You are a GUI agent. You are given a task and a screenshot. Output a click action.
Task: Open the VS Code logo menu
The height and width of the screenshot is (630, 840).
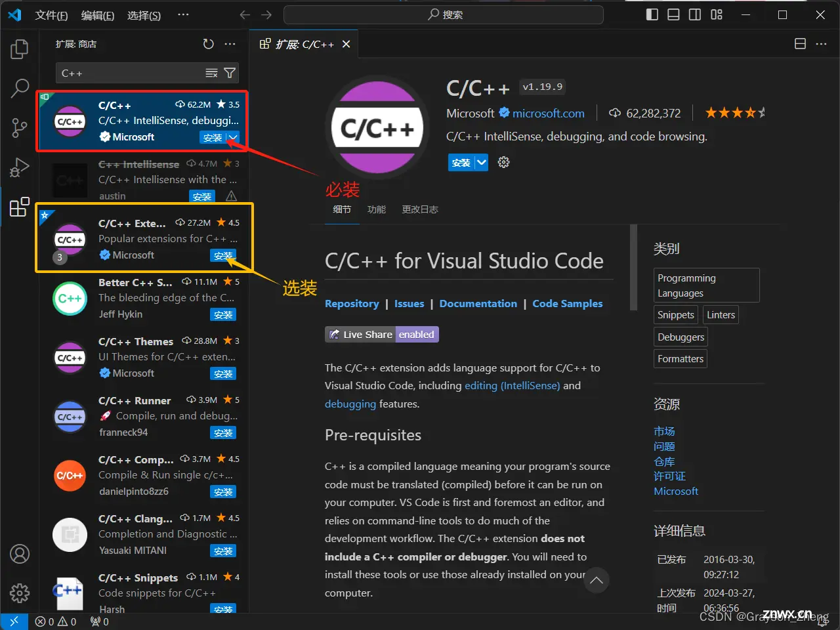(14, 14)
